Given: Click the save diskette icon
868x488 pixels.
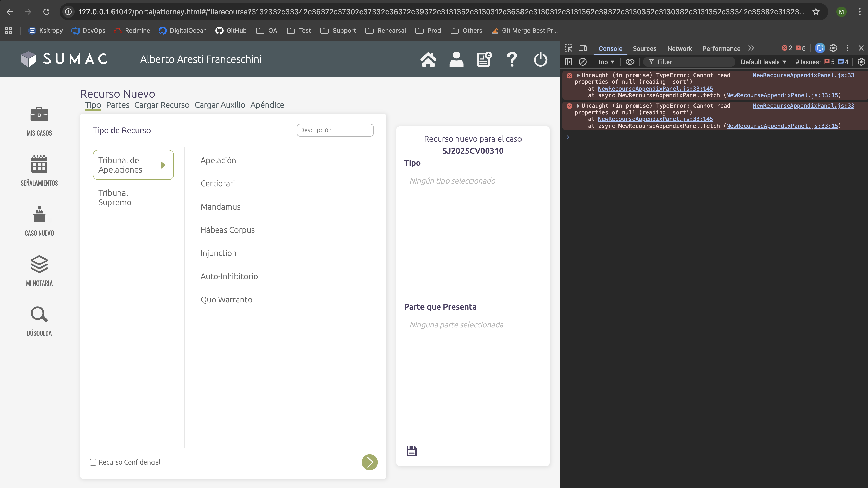Looking at the screenshot, I should pos(412,450).
